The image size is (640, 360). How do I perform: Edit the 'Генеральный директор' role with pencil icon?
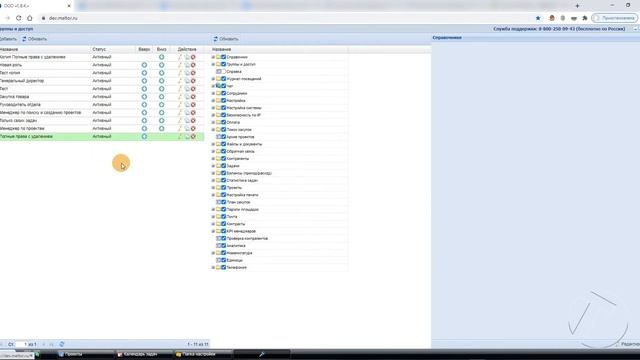180,81
